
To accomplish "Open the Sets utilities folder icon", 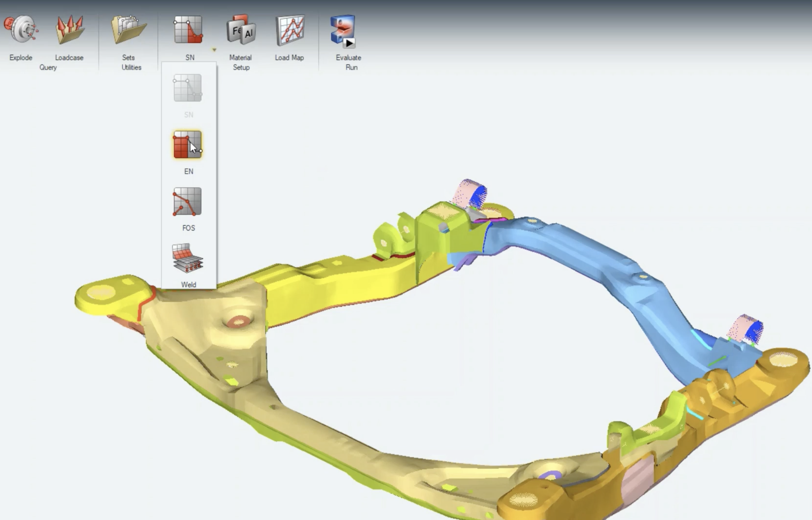I will coord(129,30).
